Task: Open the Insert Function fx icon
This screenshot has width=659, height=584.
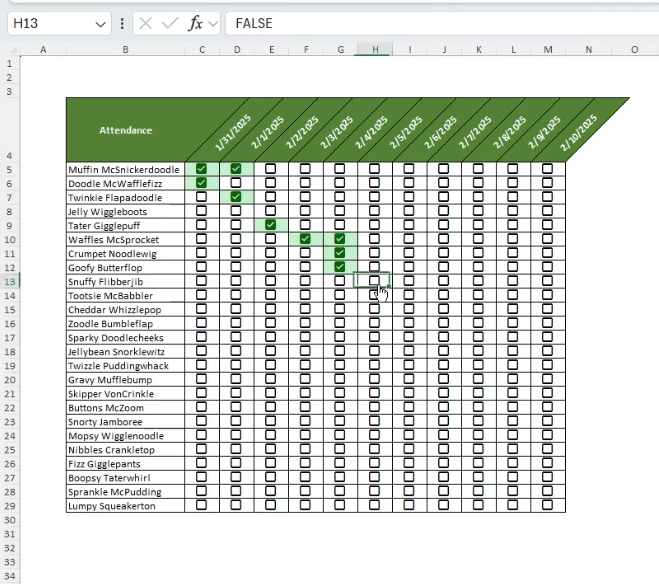Action: coord(195,24)
